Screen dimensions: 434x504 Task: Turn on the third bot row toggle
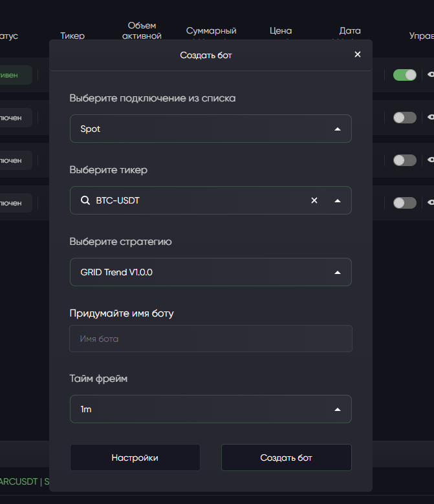405,160
